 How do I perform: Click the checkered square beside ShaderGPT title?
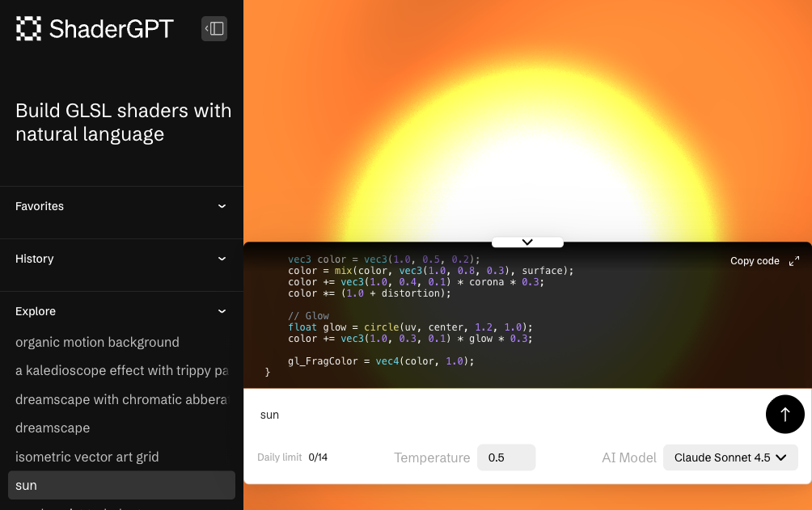tap(27, 27)
